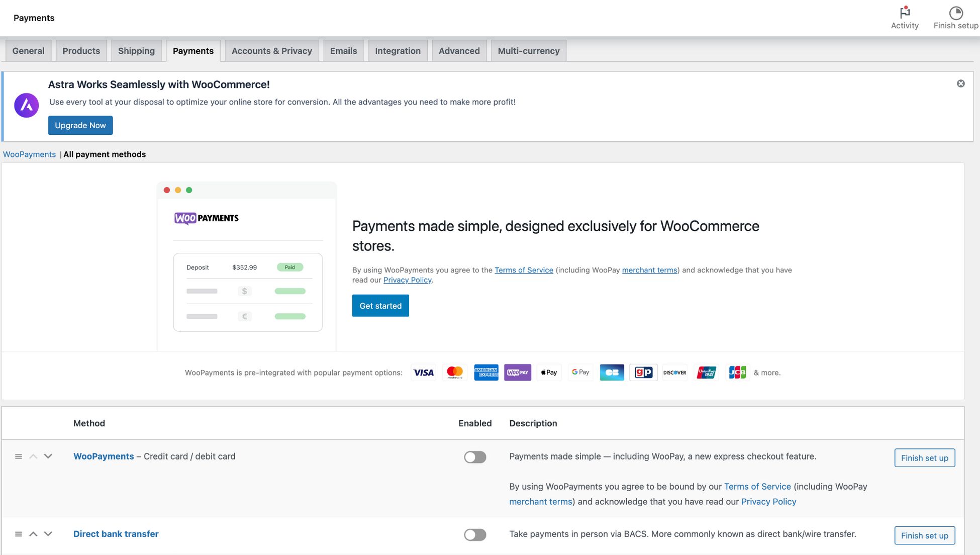Switch to the General tab
Viewport: 980px width, 555px height.
tap(28, 51)
